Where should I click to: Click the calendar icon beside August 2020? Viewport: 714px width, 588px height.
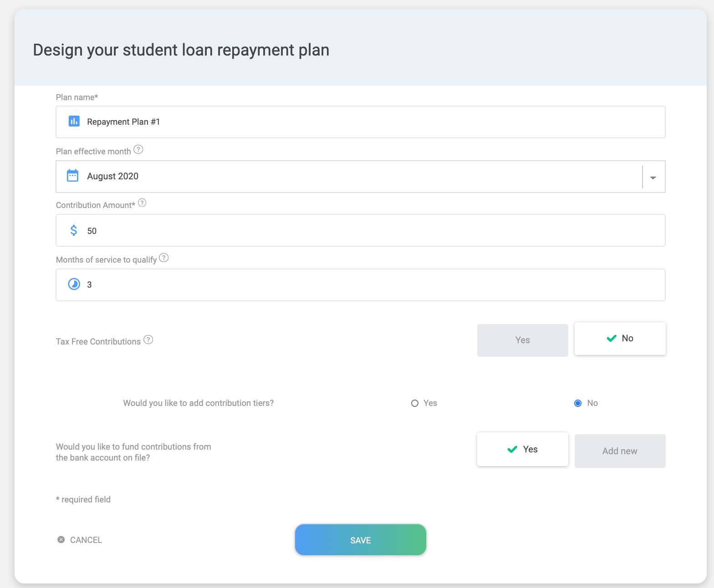[x=73, y=176]
